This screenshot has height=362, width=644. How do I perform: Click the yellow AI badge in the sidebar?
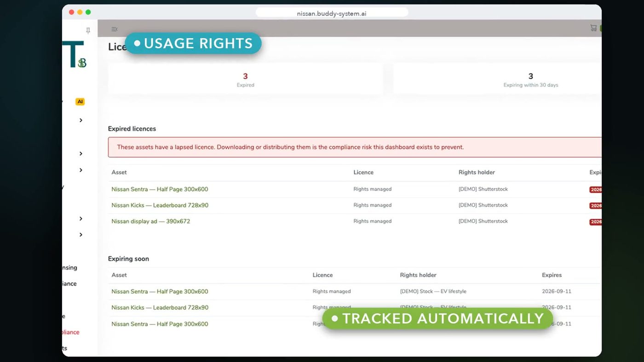tap(80, 102)
